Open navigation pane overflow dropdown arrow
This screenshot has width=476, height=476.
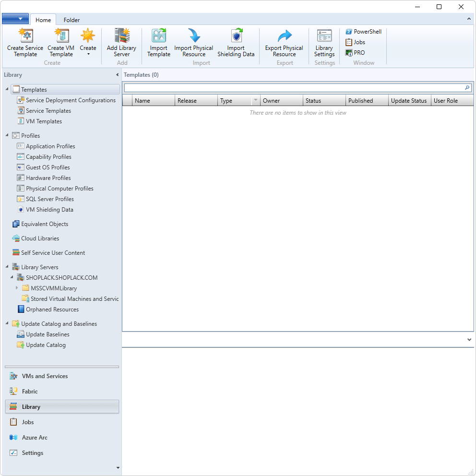[118, 468]
